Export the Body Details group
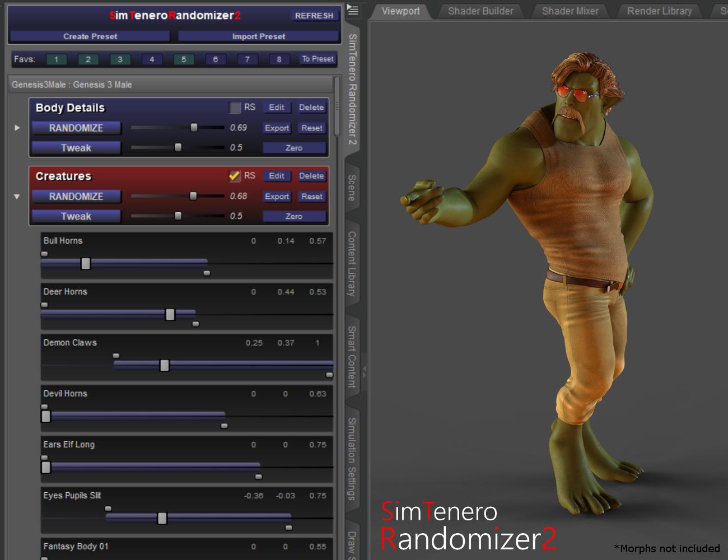Screen dimensions: 728x560 point(277,128)
